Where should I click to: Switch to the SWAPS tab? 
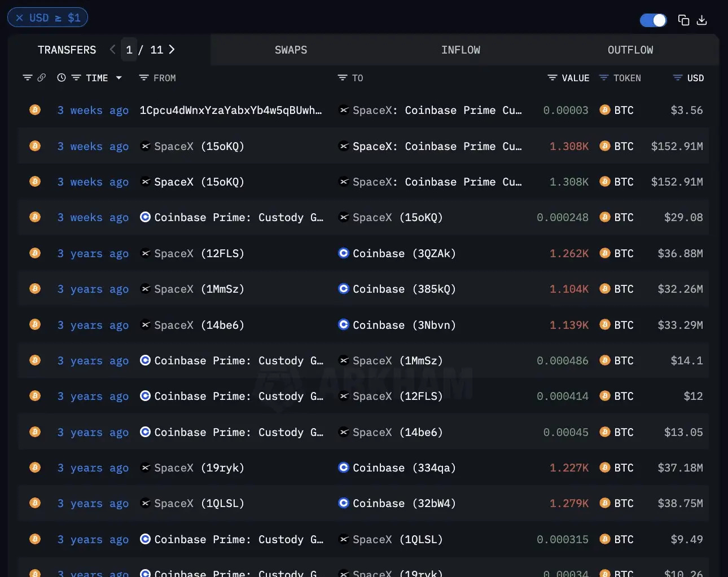pyautogui.click(x=291, y=50)
